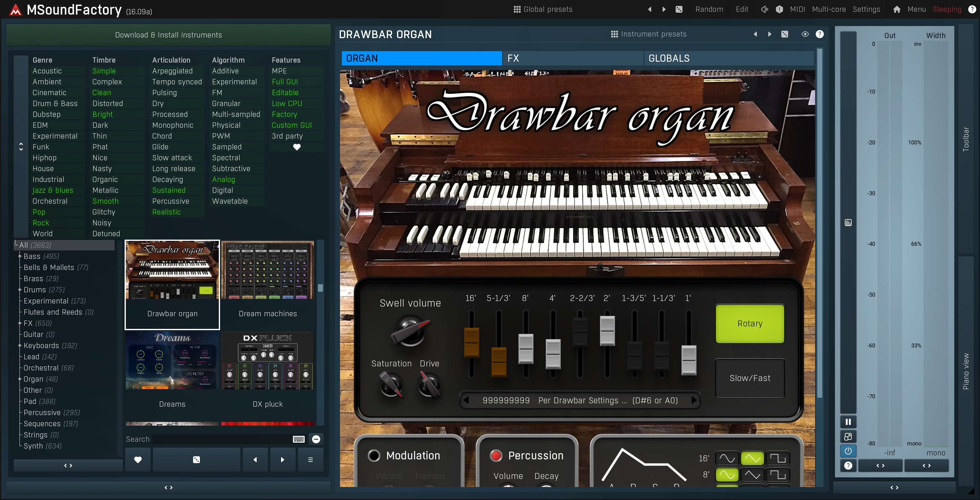Screen dimensions: 980x500
Task: Click the meter popup window icon
Action: point(848,436)
